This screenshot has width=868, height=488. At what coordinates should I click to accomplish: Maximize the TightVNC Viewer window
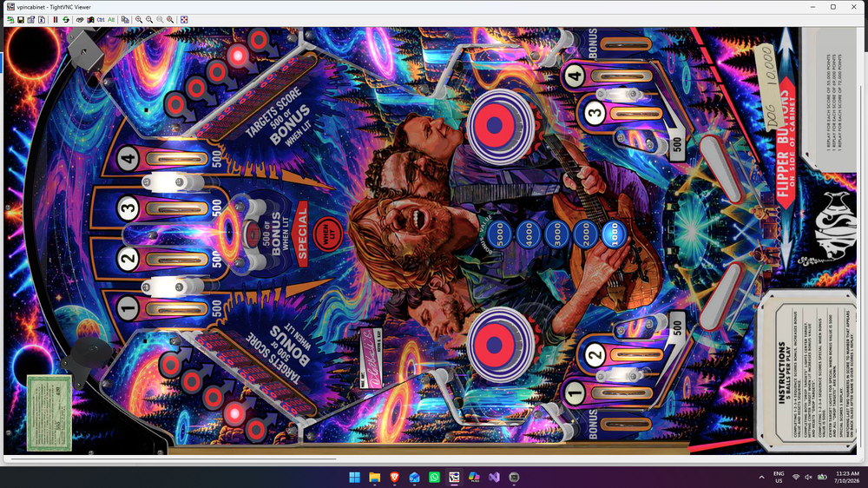(x=833, y=7)
